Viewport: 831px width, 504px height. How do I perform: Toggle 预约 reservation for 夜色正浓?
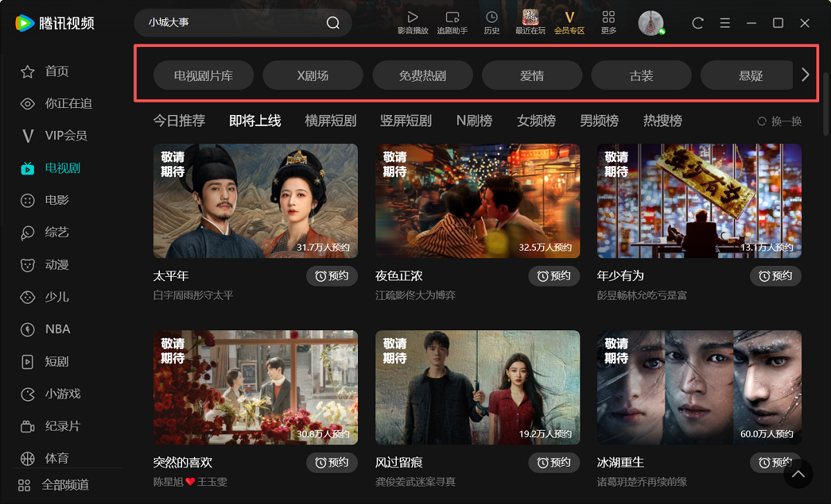554,276
